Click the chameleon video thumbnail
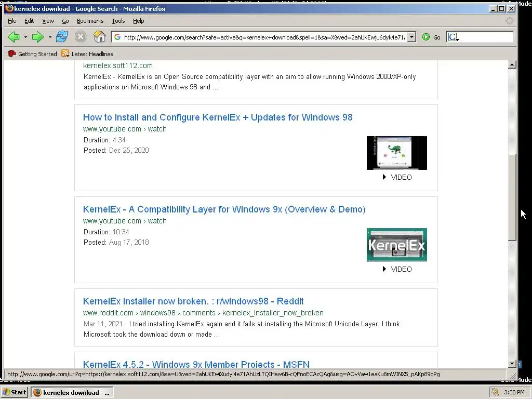Screen dimensions: 532x399 397,153
